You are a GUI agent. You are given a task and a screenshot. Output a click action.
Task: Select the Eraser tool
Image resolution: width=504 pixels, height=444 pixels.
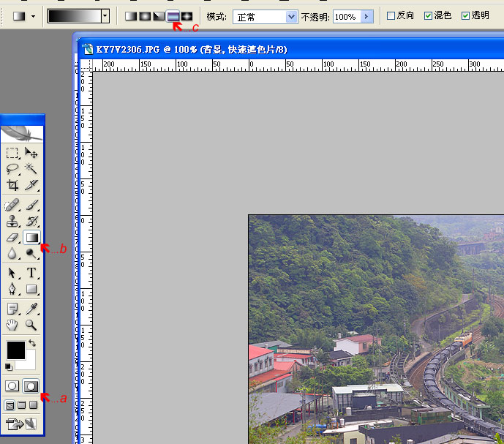(x=12, y=238)
